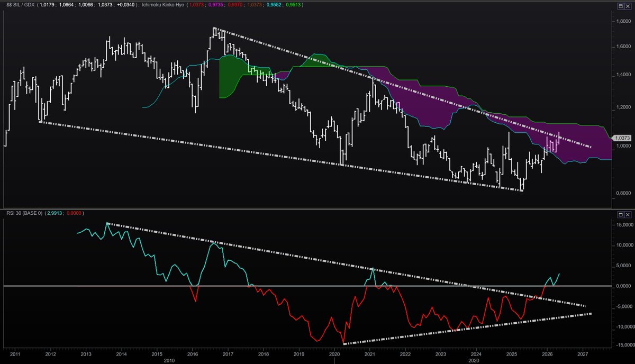Close the RSI 30 indicator pane

628,214
